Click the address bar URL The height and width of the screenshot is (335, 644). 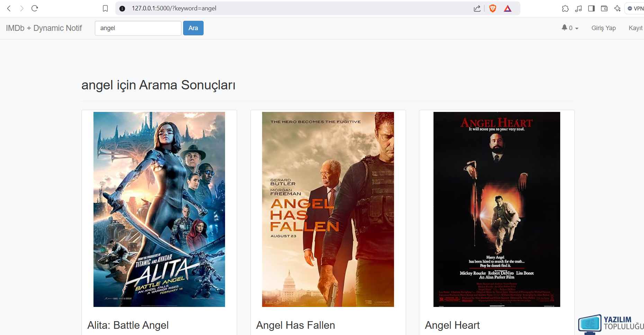tap(174, 8)
